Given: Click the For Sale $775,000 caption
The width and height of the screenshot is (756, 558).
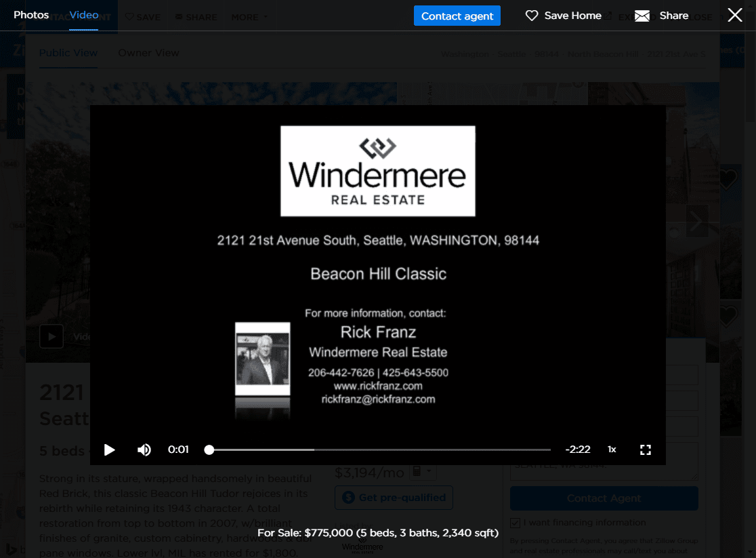Looking at the screenshot, I should [378, 533].
